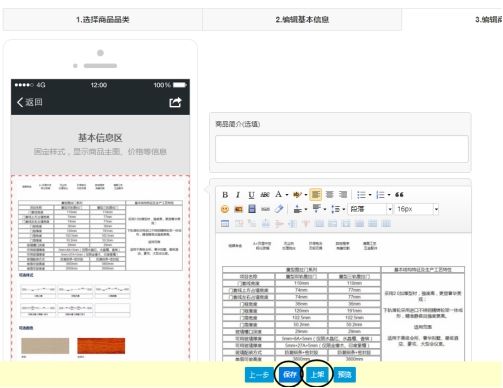Insert a table with the table icon
Image resolution: width=503 pixels, height=388 pixels.
tap(225, 224)
